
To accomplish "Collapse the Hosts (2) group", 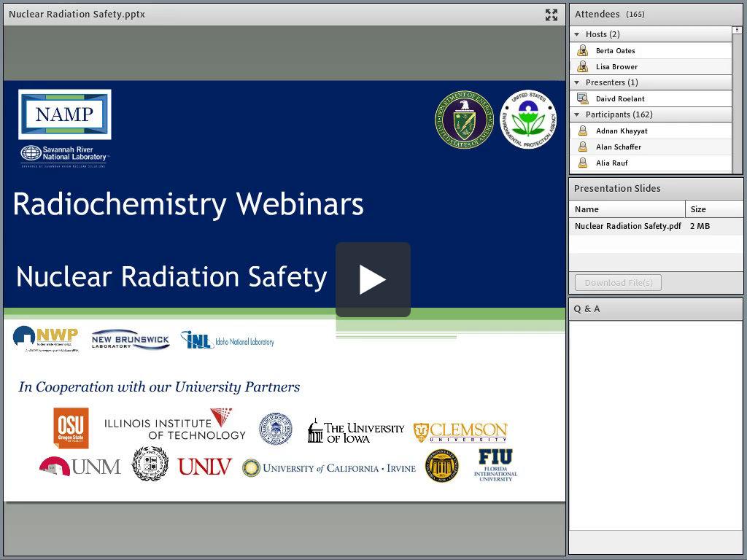I will pos(577,34).
